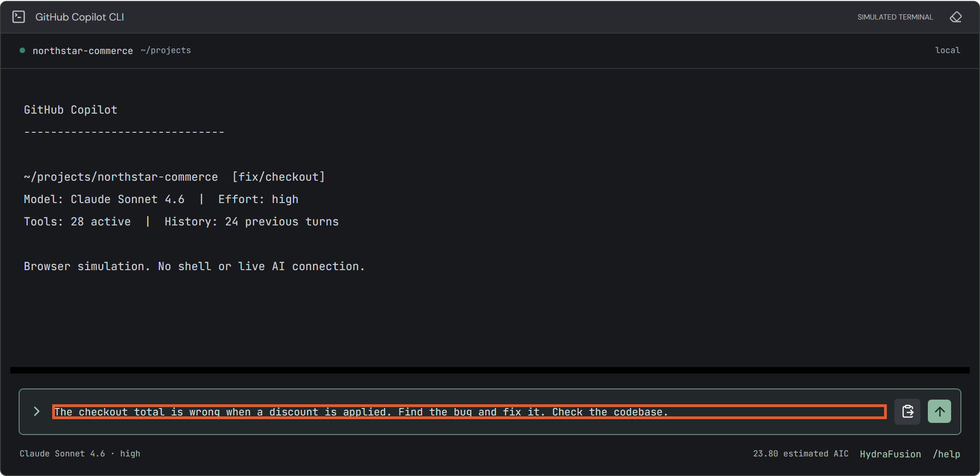The height and width of the screenshot is (476, 980).
Task: Click the Tools: 28 active text
Action: (x=77, y=222)
